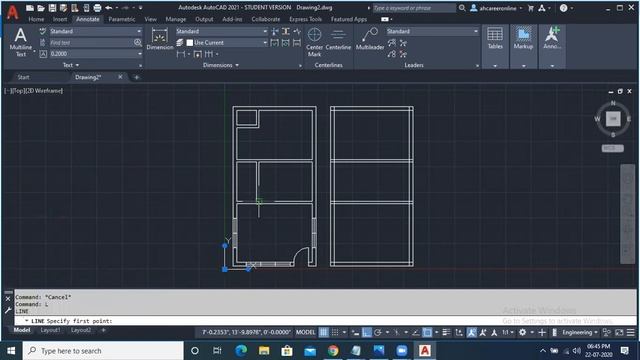This screenshot has height=360, width=640.
Task: Open the Annotation Scaling panel icon
Action: (x=552, y=38)
